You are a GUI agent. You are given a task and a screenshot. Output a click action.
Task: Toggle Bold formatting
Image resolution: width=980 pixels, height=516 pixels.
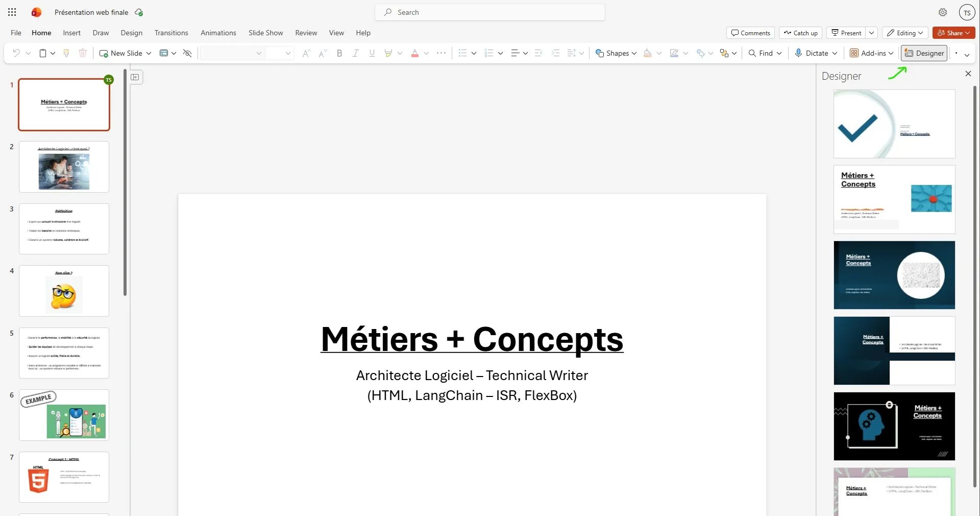coord(339,53)
